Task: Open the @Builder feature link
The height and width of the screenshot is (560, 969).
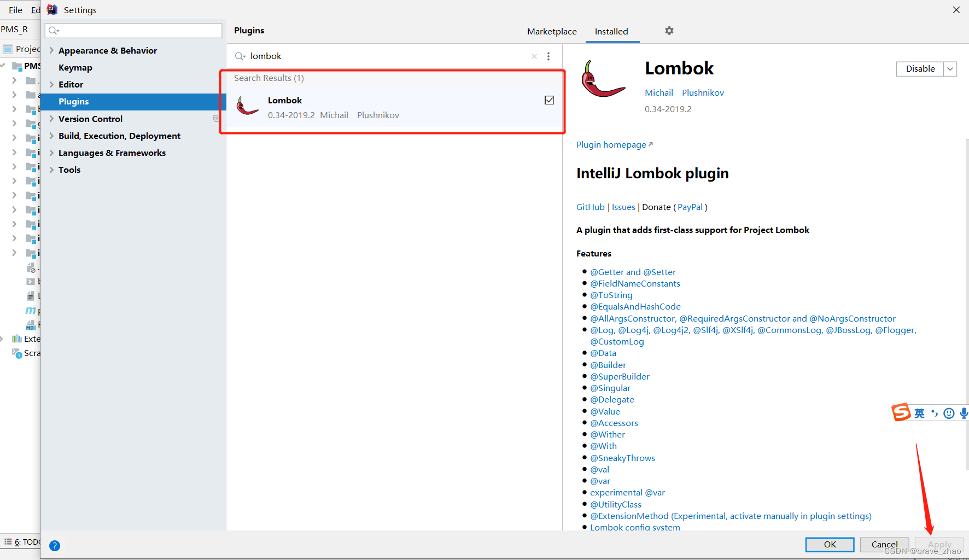Action: pyautogui.click(x=608, y=365)
